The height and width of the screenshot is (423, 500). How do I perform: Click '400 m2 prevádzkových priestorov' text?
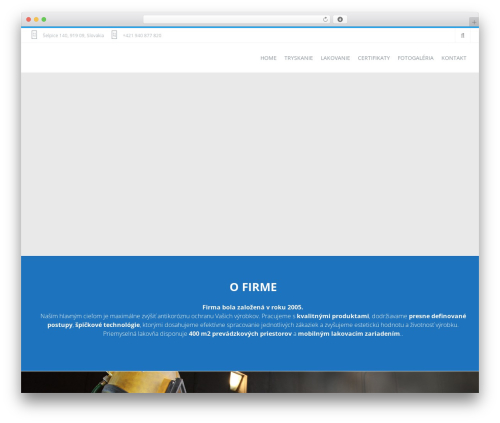[x=240, y=334]
